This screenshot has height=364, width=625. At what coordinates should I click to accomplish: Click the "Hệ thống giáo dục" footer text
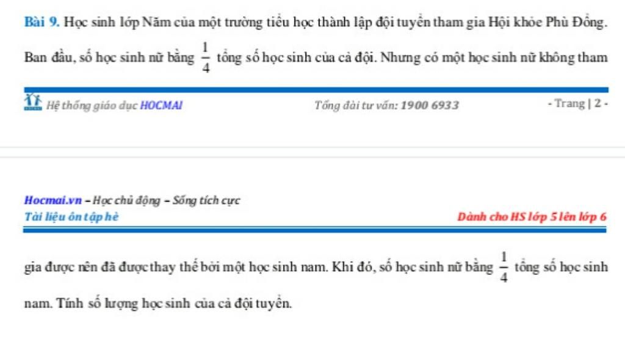click(x=92, y=105)
